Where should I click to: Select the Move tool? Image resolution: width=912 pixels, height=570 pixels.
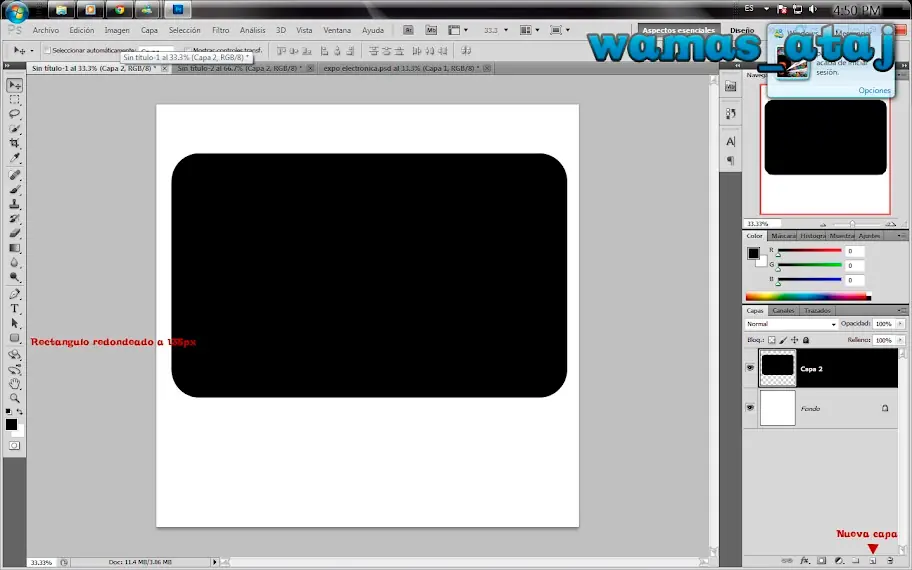pos(15,86)
